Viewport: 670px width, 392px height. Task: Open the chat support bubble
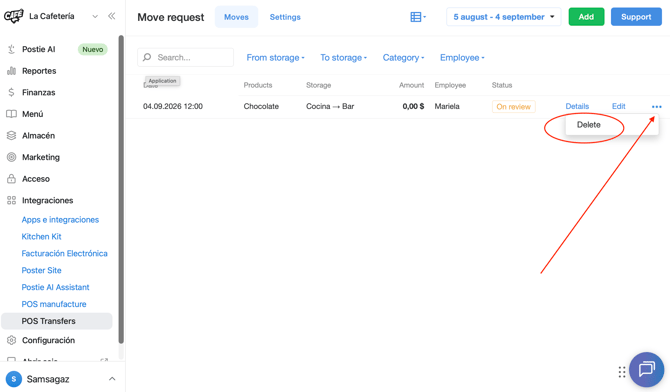[x=646, y=369]
